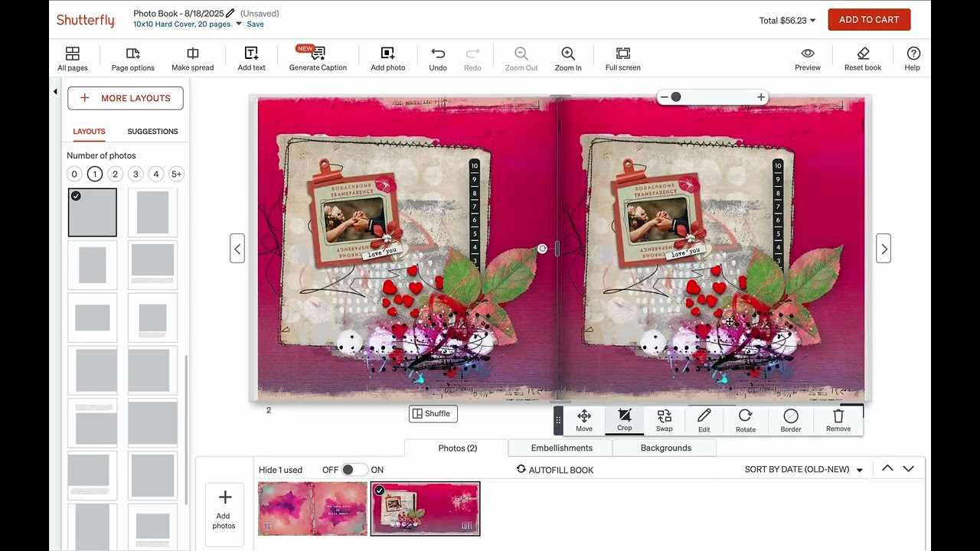
Task: Select 3 photos layout count
Action: 136,174
